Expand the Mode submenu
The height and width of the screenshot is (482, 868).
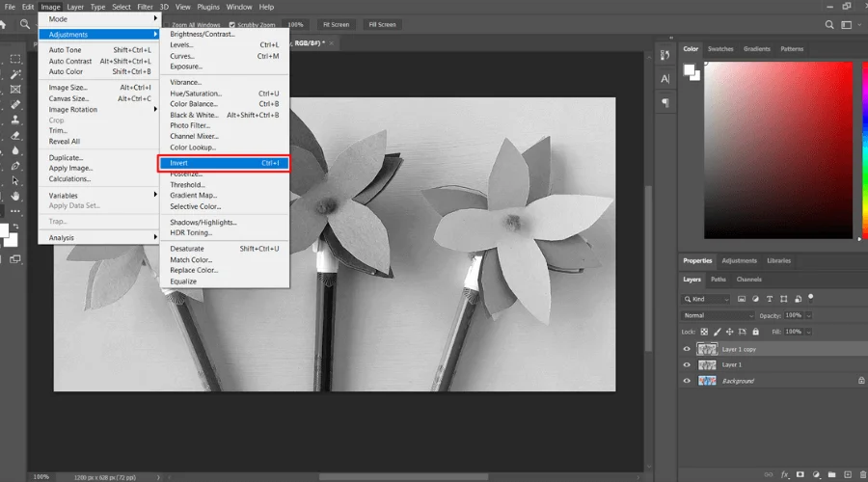(98, 19)
